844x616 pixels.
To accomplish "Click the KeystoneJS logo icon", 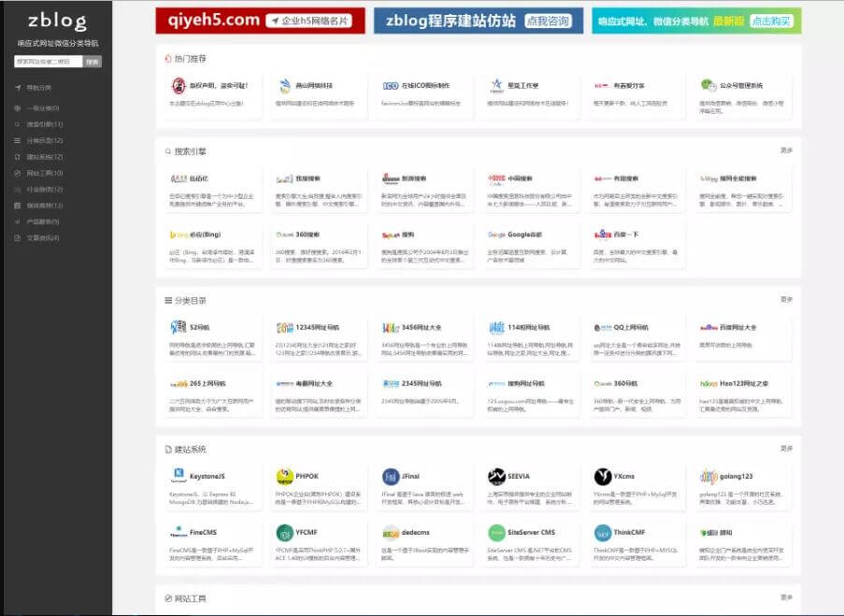I will [x=178, y=476].
